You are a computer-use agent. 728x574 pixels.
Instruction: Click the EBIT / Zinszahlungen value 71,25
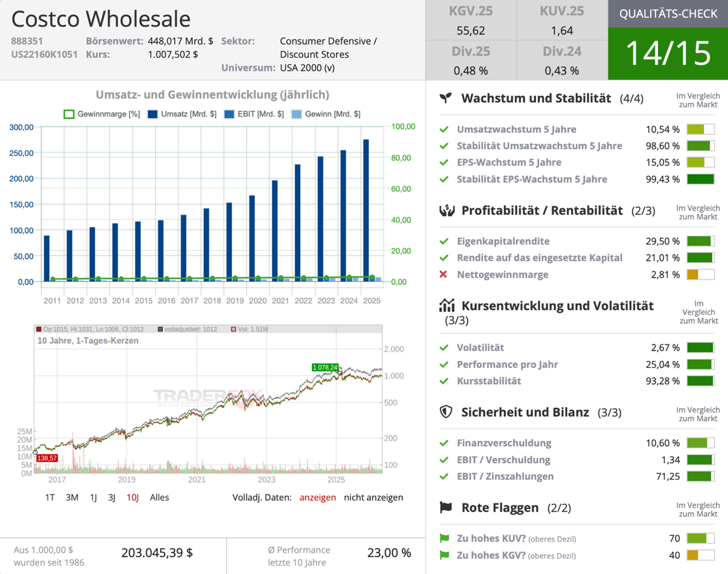coord(667,476)
